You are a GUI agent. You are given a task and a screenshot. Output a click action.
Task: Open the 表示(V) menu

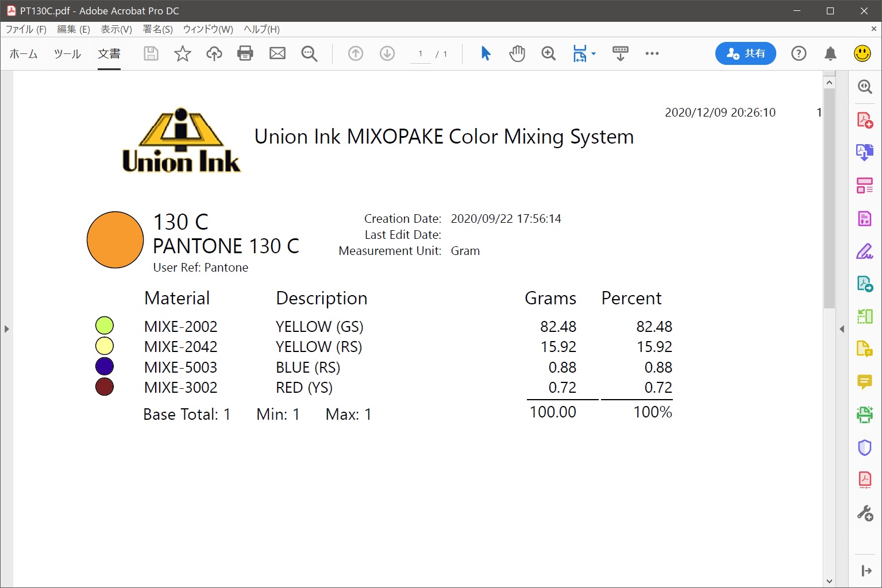click(117, 29)
